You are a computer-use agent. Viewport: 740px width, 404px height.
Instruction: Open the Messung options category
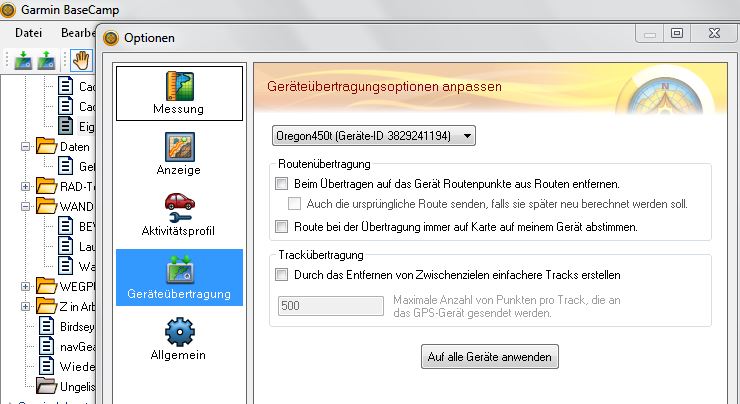179,92
